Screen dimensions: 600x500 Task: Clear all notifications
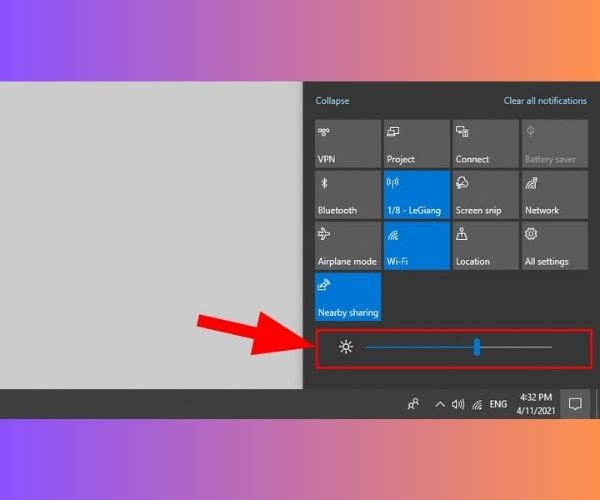click(545, 101)
